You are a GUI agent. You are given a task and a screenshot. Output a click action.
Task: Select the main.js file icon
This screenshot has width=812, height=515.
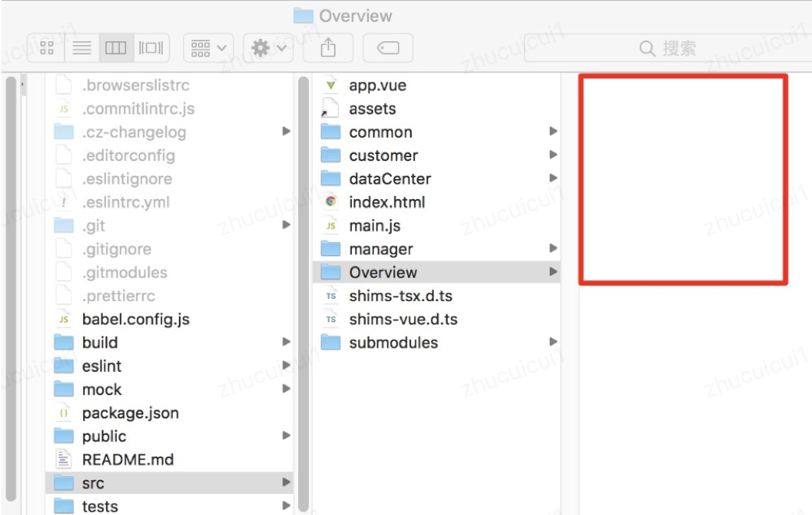point(331,226)
